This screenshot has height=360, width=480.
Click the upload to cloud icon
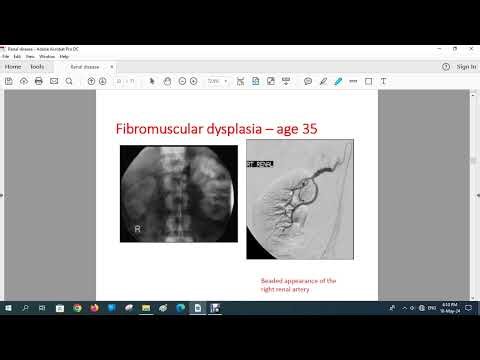click(24, 81)
